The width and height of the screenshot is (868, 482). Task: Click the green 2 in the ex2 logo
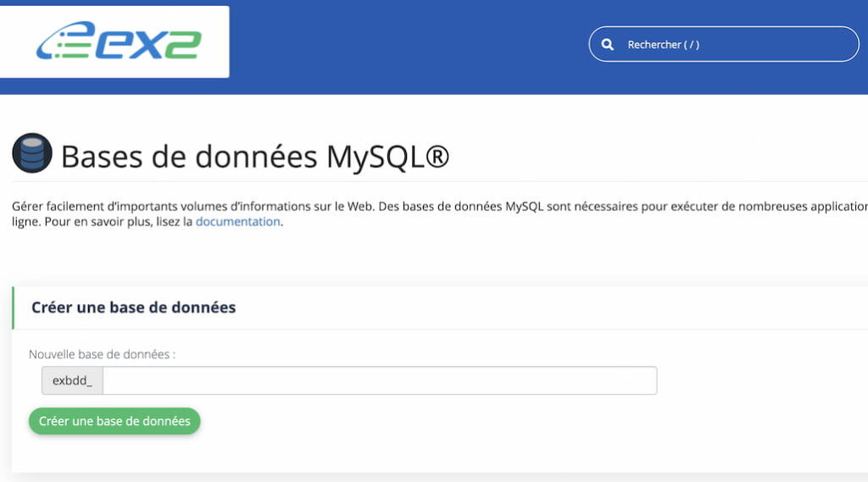[x=183, y=44]
